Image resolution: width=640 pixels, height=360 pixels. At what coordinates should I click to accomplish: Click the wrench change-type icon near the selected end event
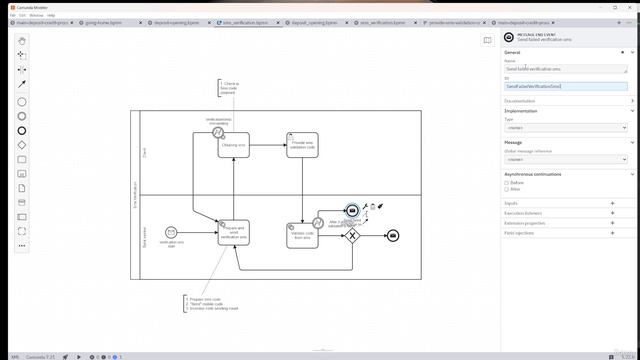pos(365,207)
